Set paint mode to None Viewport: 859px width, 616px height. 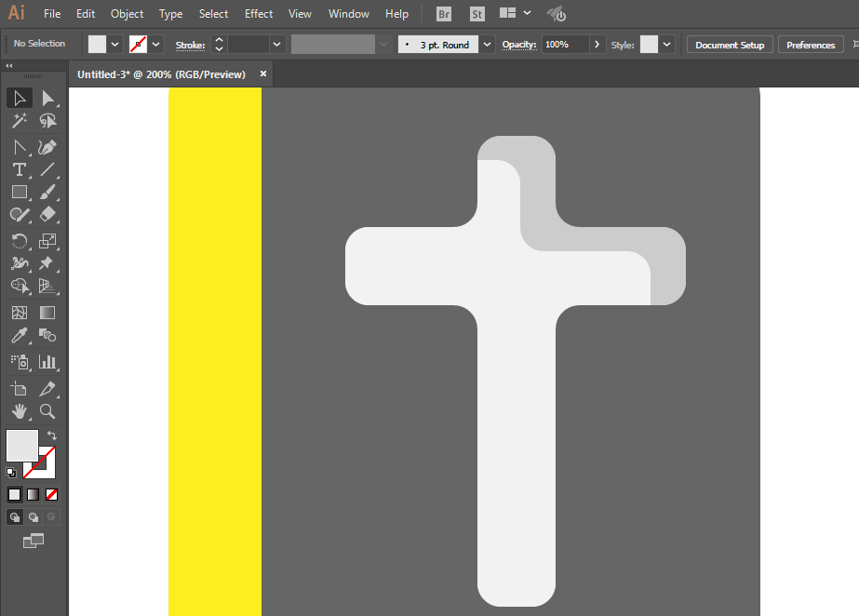[x=51, y=494]
